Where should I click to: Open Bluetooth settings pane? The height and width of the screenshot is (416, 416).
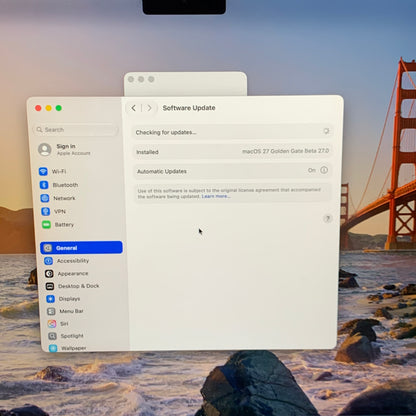(x=59, y=185)
